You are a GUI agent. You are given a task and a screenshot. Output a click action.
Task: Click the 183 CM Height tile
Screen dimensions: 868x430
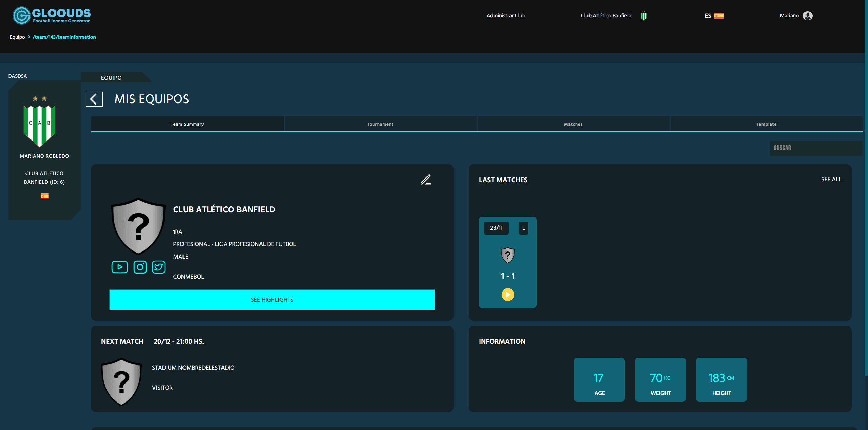pyautogui.click(x=721, y=380)
